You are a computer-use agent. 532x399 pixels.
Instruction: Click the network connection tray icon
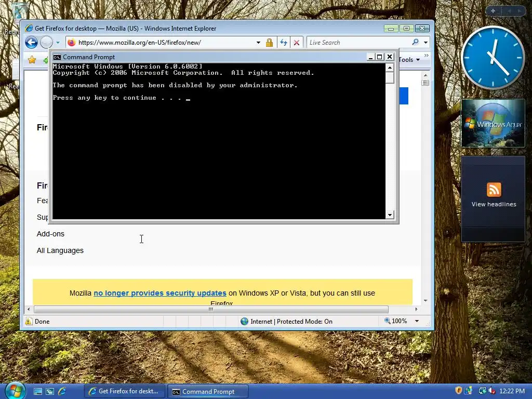482,391
